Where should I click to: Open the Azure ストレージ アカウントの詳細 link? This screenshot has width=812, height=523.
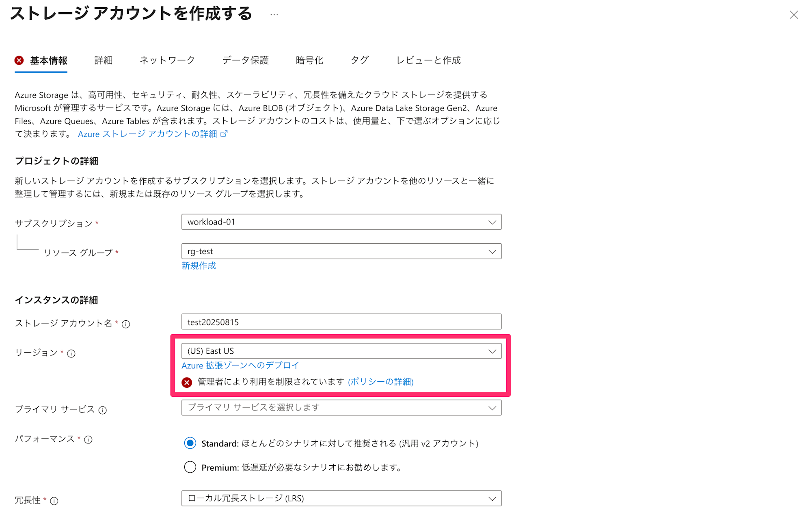click(147, 134)
